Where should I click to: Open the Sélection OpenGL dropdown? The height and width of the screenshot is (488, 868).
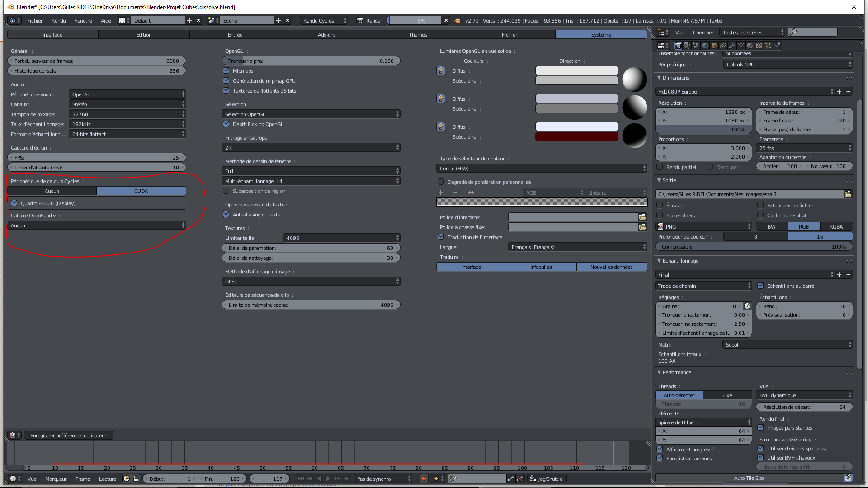point(311,114)
